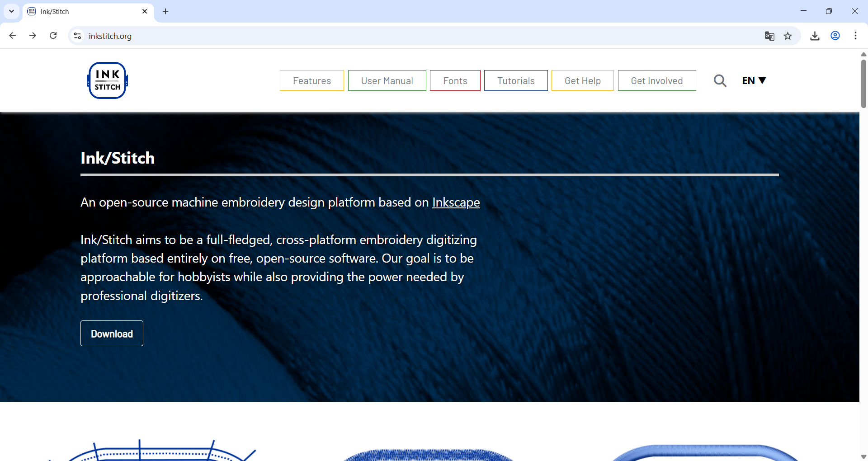Click the scrollbar down arrow
Image resolution: width=868 pixels, height=461 pixels.
(x=863, y=457)
